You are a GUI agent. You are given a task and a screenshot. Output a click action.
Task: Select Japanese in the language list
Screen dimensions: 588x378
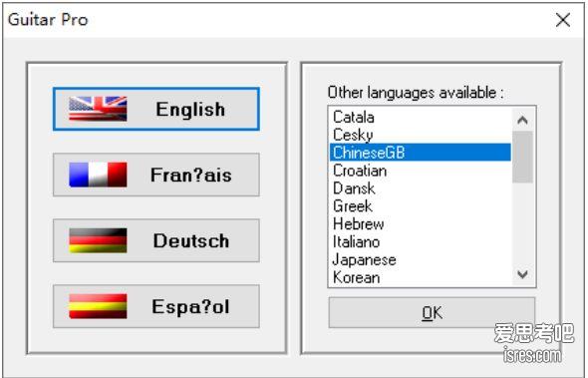[x=420, y=259]
